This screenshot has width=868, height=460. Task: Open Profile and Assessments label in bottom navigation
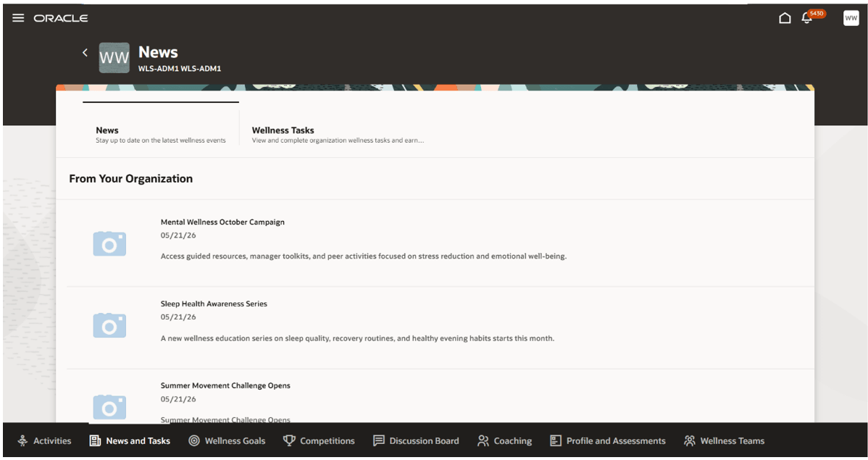coord(616,441)
